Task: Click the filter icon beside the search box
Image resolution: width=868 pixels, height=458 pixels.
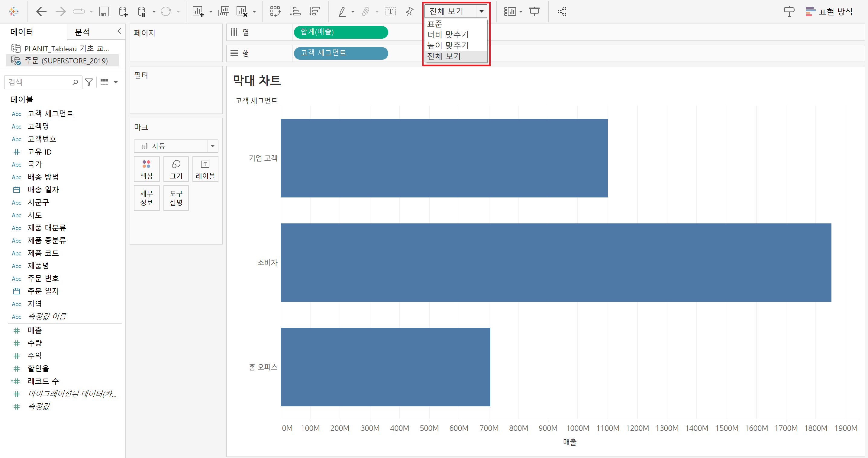Action: pyautogui.click(x=89, y=82)
